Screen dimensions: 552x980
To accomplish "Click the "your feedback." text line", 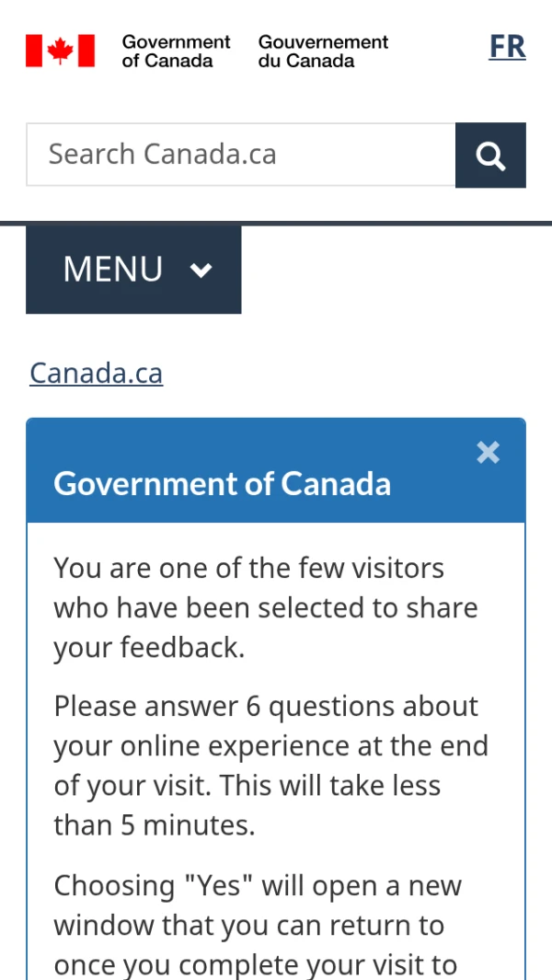I will 149,648.
